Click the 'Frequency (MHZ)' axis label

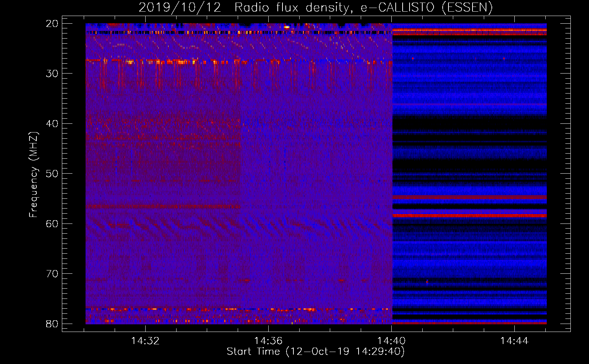tap(33, 175)
